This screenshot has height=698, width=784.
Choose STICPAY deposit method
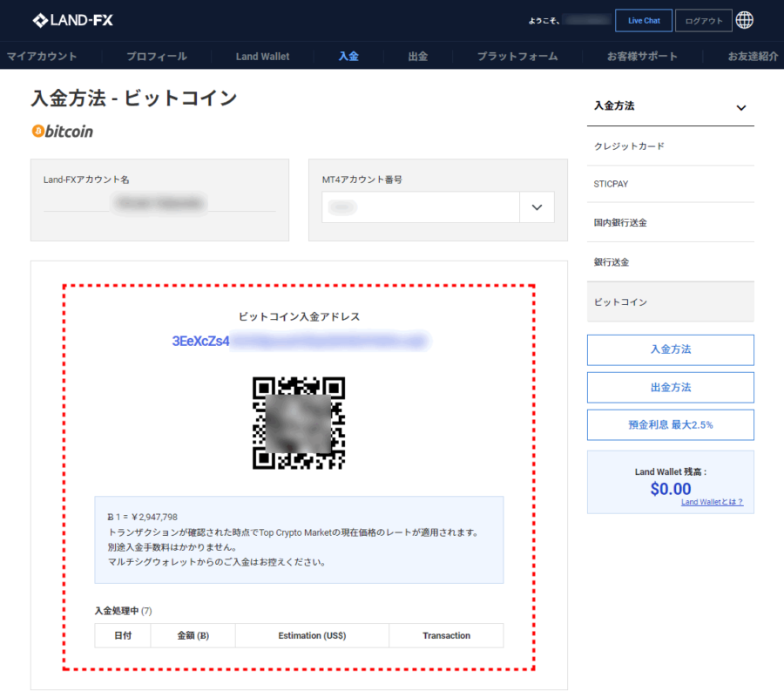tap(671, 184)
